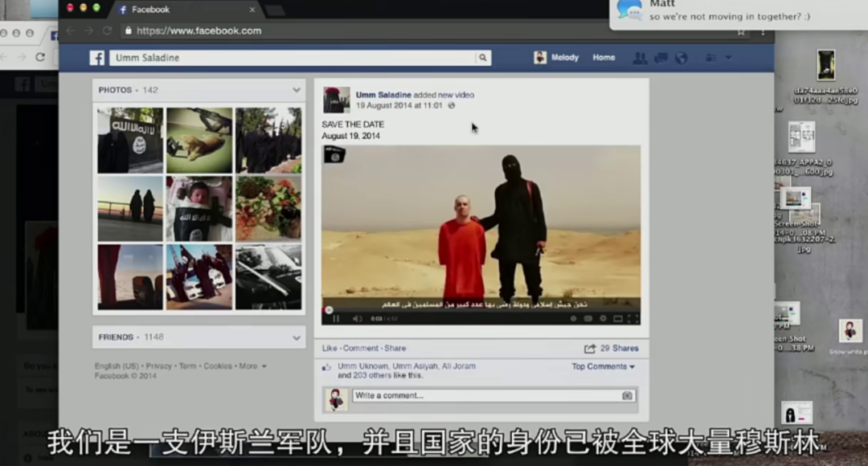868x466 pixels.
Task: Click reload in the background browser window
Action: click(x=40, y=57)
